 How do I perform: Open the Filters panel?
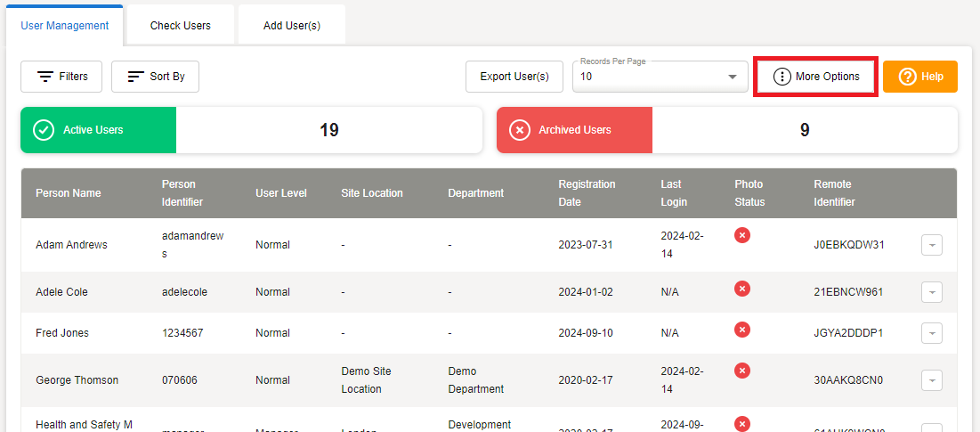(x=61, y=77)
